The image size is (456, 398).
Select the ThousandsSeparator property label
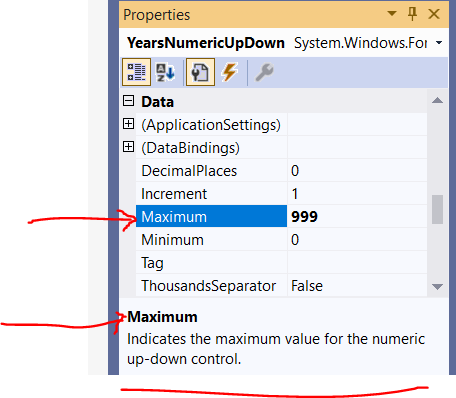coord(211,286)
